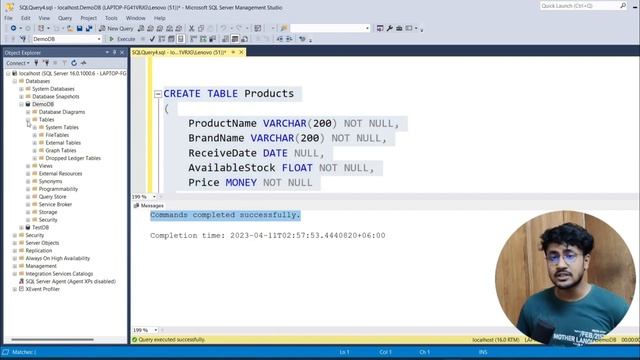Click in the Quick Launch search field
The width and height of the screenshot is (640, 360).
579,6
